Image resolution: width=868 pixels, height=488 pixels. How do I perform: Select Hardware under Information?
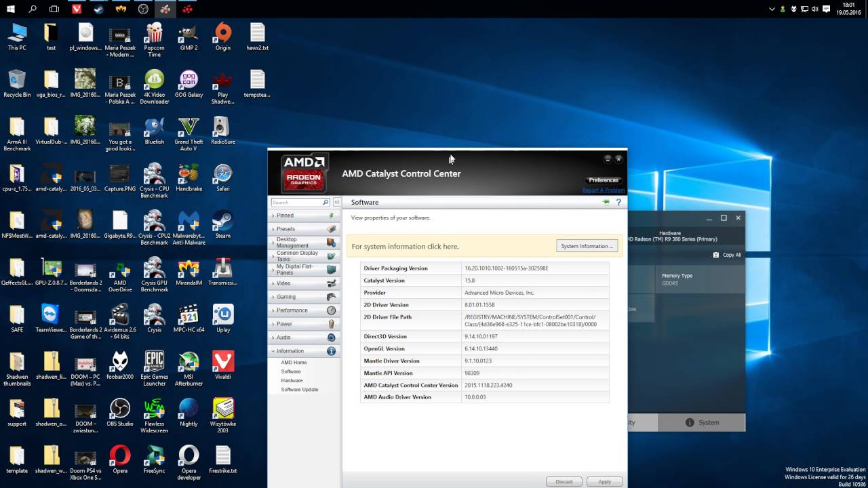pyautogui.click(x=292, y=381)
